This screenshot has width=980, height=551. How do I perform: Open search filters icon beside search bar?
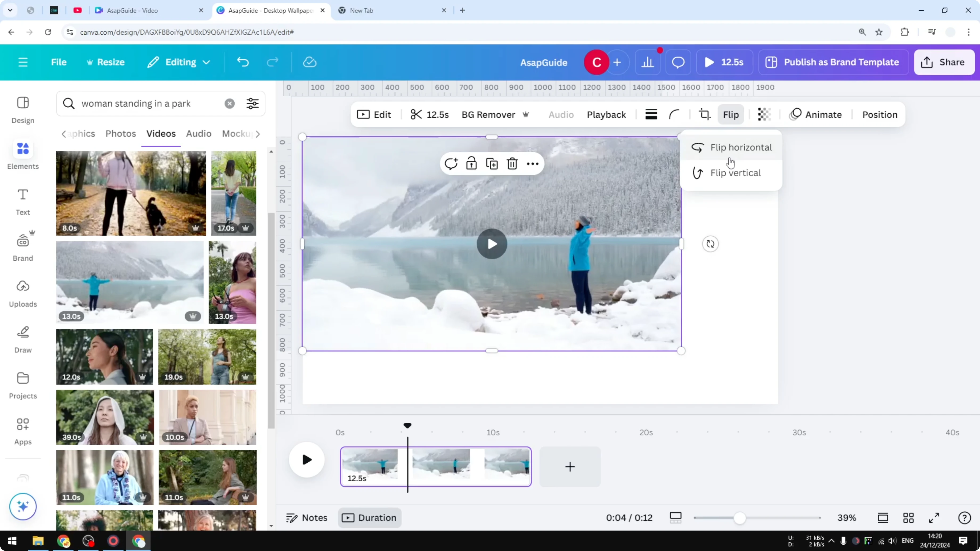[252, 104]
